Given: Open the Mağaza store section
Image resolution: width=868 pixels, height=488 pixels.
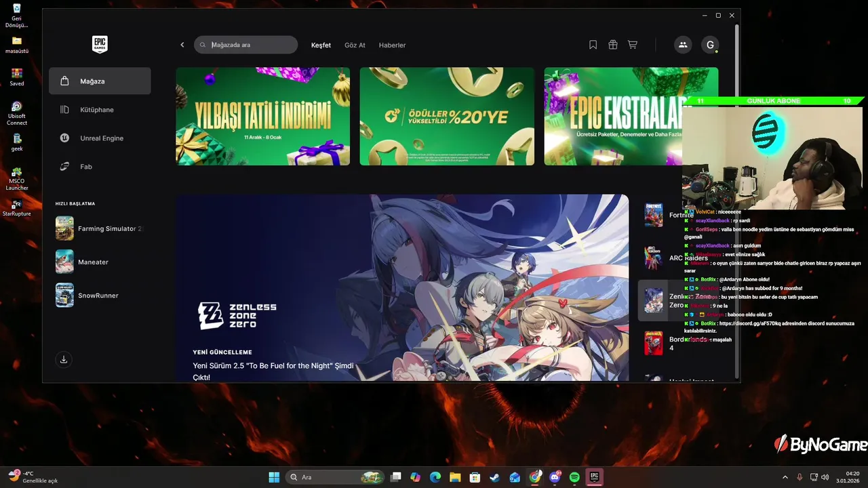Looking at the screenshot, I should click(x=100, y=81).
